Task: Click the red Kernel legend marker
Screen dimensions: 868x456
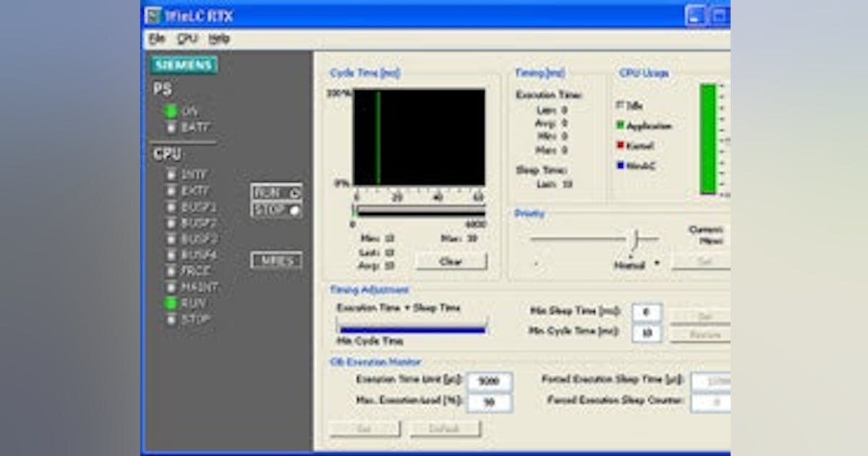Action: pos(619,144)
